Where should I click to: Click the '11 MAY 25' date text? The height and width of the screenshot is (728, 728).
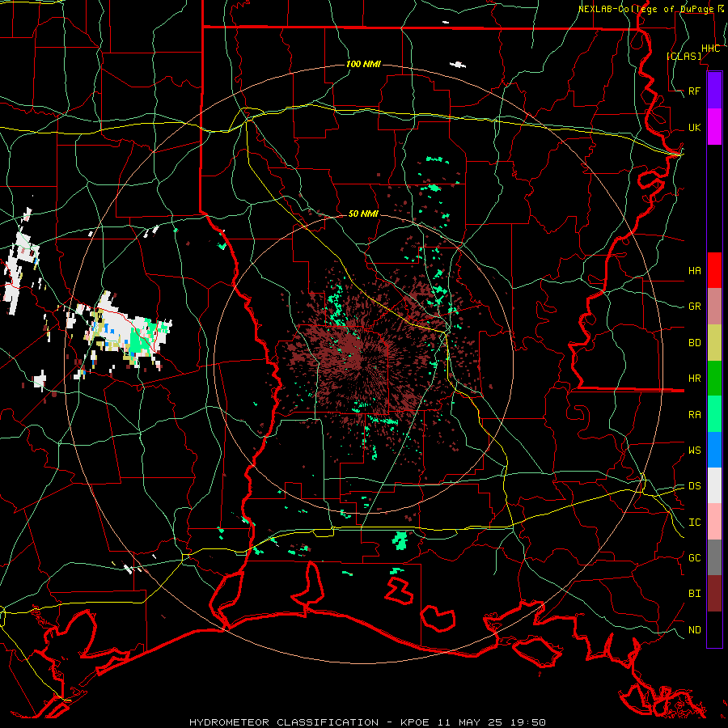click(x=470, y=722)
